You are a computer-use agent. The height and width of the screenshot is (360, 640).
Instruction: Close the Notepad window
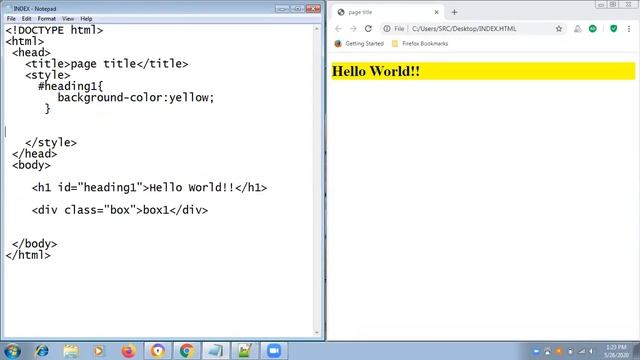pos(313,9)
